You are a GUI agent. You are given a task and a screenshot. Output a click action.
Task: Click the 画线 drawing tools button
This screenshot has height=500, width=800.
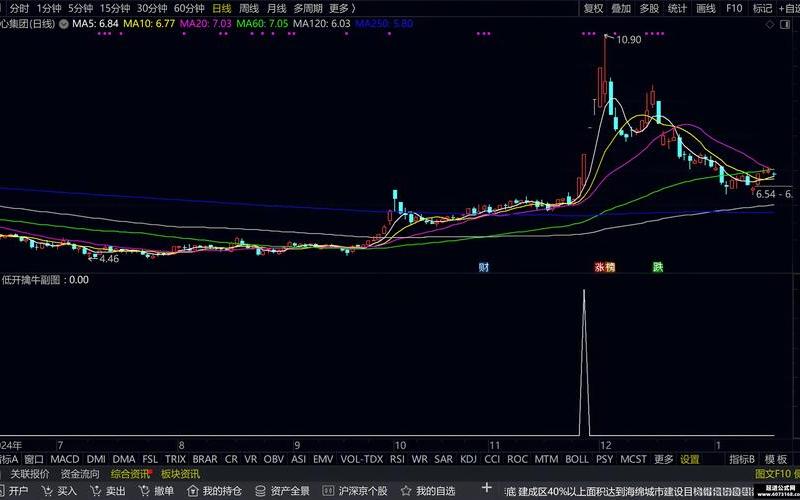pyautogui.click(x=706, y=8)
